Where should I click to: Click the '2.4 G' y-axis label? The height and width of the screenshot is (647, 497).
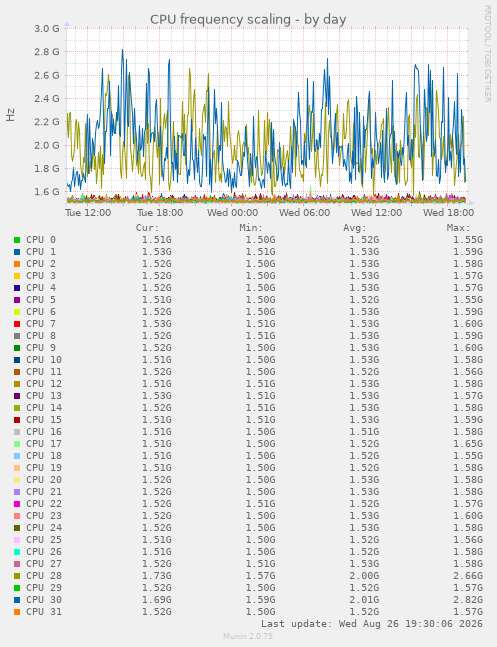click(47, 99)
